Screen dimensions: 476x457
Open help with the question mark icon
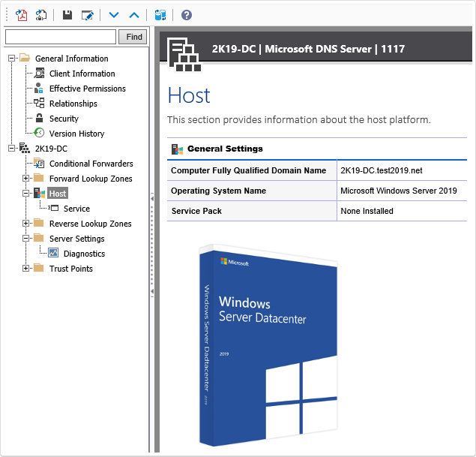click(187, 15)
